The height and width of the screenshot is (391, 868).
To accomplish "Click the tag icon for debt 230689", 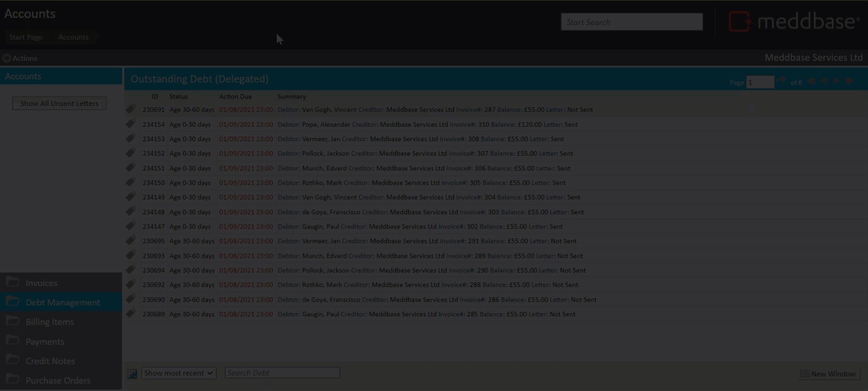I will point(130,314).
